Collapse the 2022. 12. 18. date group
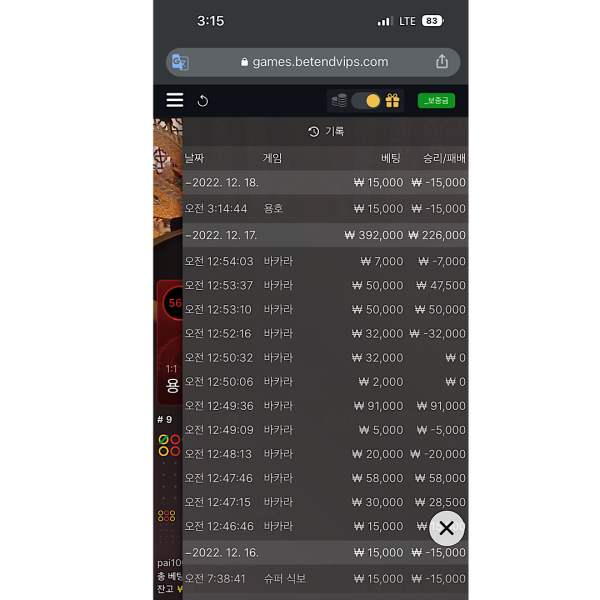600x600 pixels. point(325,183)
